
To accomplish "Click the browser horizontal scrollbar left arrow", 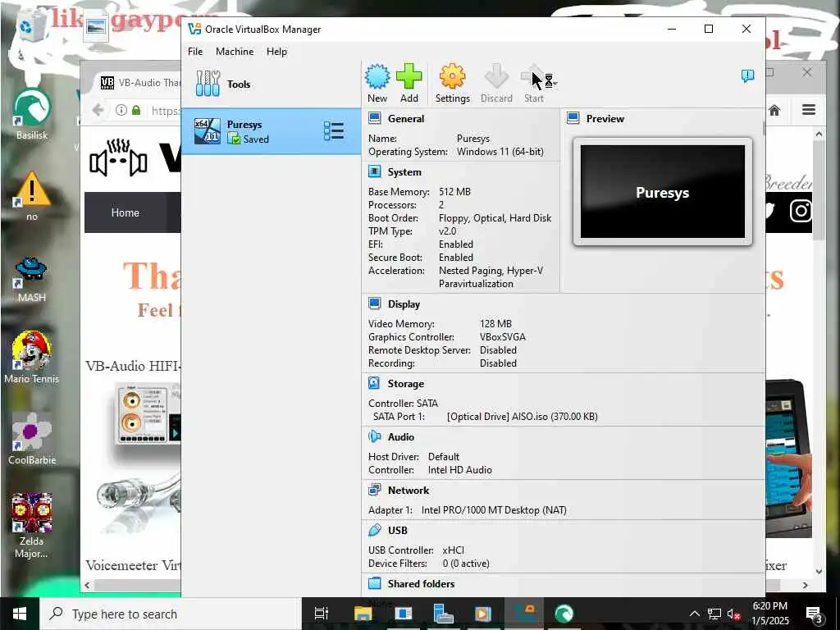I will pyautogui.click(x=87, y=586).
